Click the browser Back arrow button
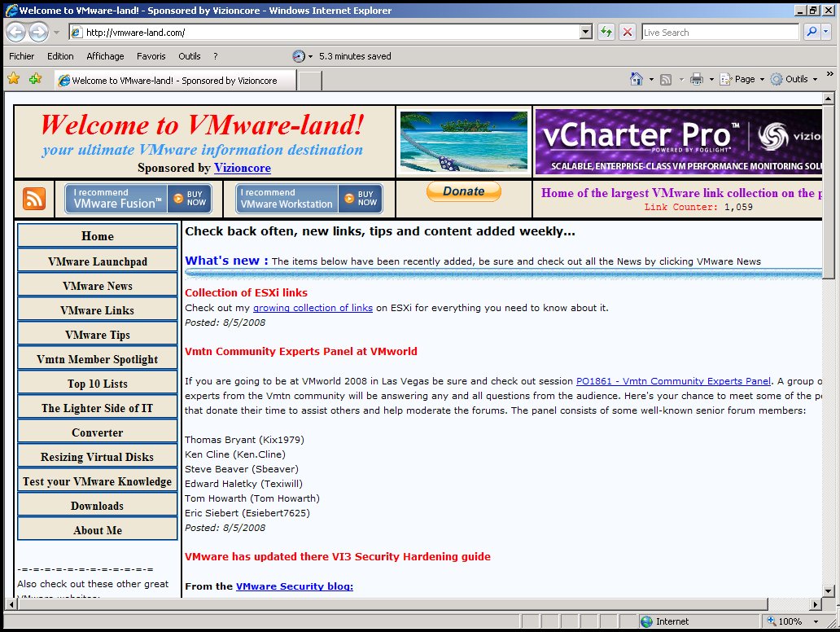Viewport: 840px width, 632px height. coord(16,33)
